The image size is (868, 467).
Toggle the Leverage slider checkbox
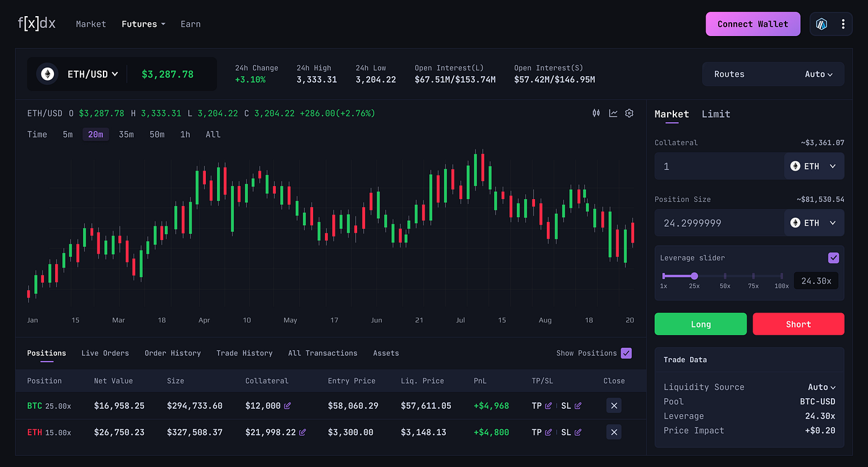coord(833,257)
